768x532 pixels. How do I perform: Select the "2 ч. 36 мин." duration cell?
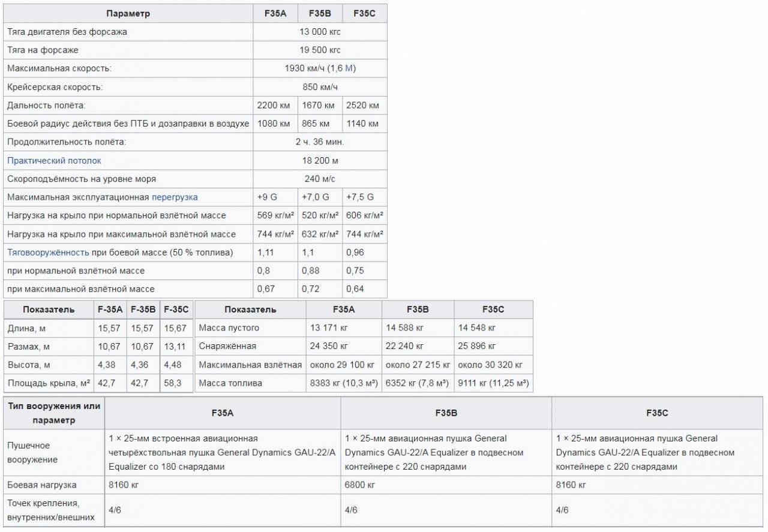320,142
